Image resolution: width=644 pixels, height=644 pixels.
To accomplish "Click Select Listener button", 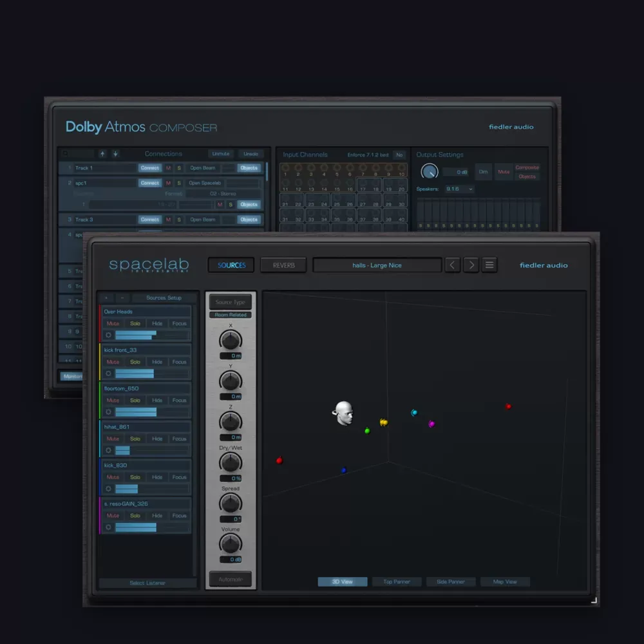I will [x=147, y=583].
